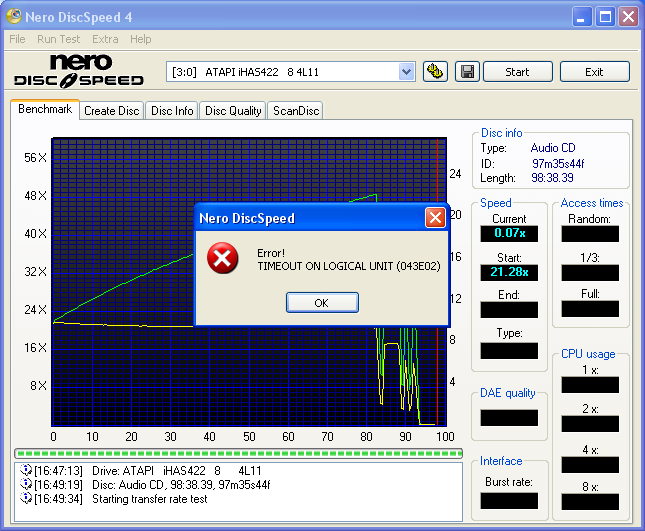Click the Random access time field
The width and height of the screenshot is (645, 531).
point(590,234)
